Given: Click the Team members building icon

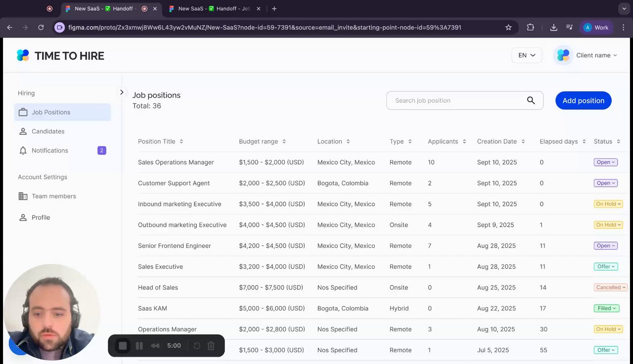Looking at the screenshot, I should coord(23,196).
